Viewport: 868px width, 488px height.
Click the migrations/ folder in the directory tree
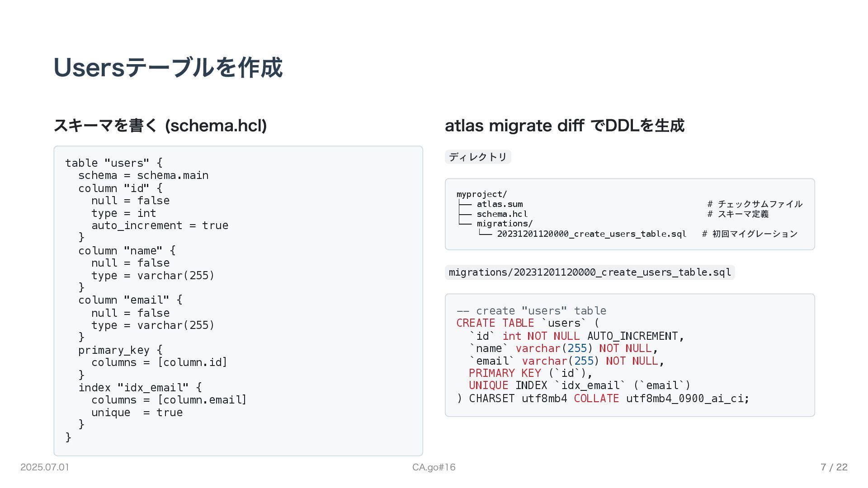(x=505, y=224)
